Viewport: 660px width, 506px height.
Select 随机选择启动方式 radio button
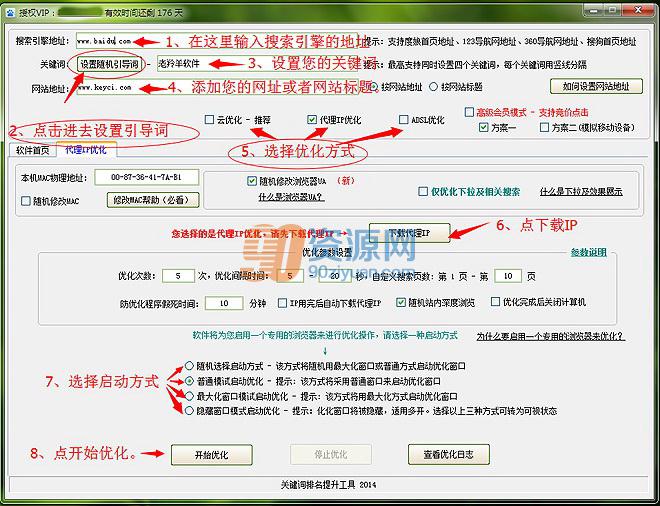(x=189, y=366)
